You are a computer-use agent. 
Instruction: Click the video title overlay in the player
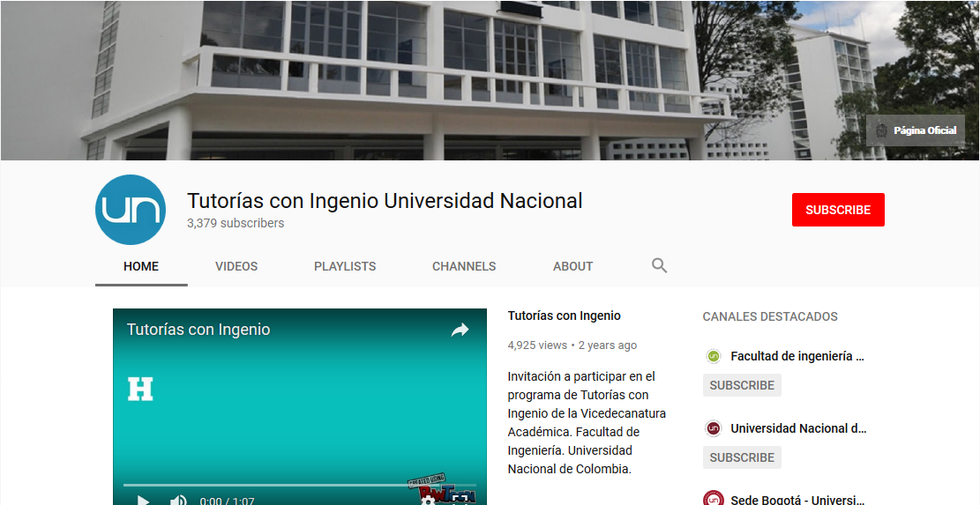click(198, 330)
